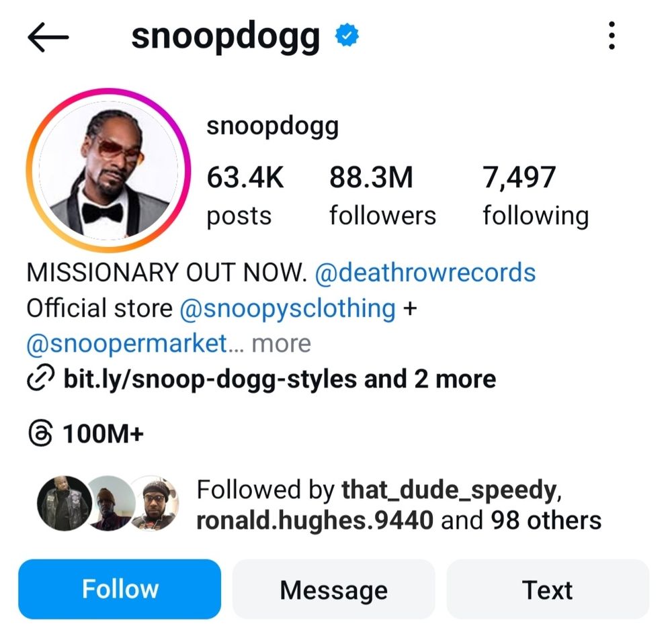The image size is (672, 640).
Task: Tap the link chain icon
Action: click(x=41, y=378)
